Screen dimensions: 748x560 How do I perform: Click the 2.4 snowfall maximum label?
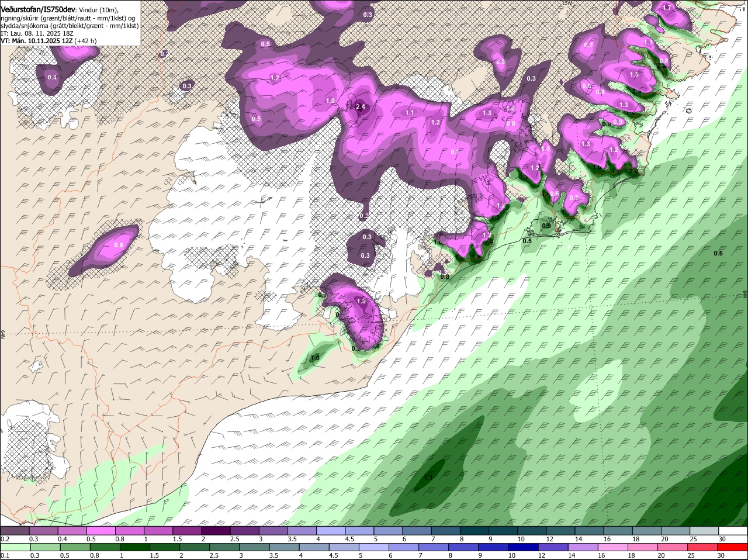361,106
